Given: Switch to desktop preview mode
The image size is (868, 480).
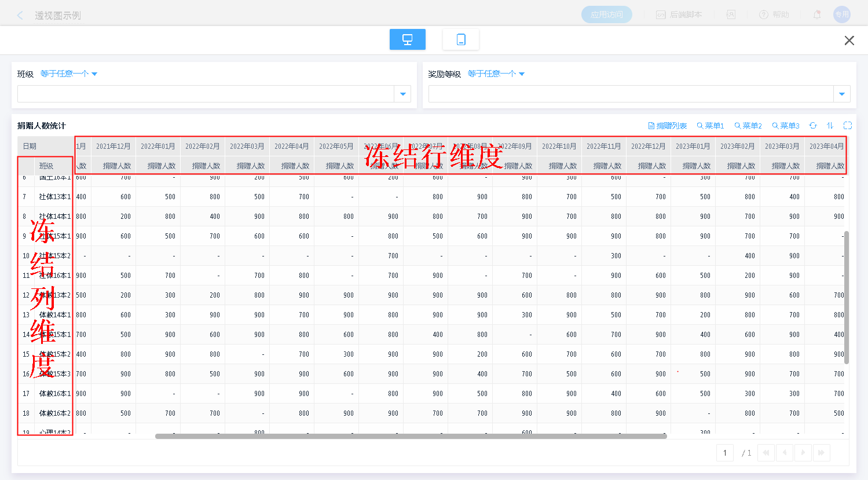Looking at the screenshot, I should point(407,39).
